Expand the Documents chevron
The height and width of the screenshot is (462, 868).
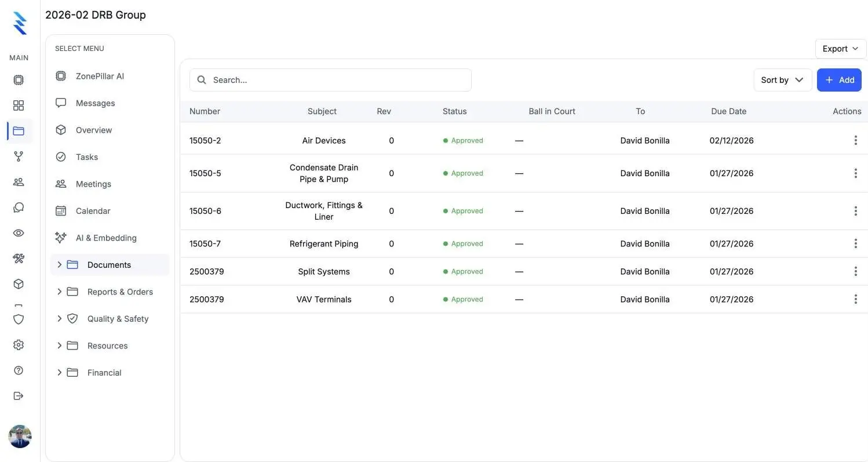click(x=59, y=265)
